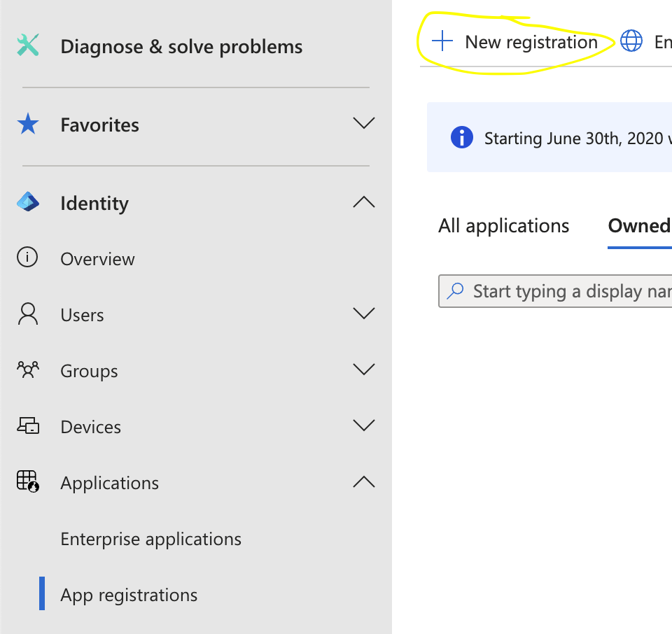The image size is (672, 634).
Task: Expand the Users submenu chevron
Action: 364,314
